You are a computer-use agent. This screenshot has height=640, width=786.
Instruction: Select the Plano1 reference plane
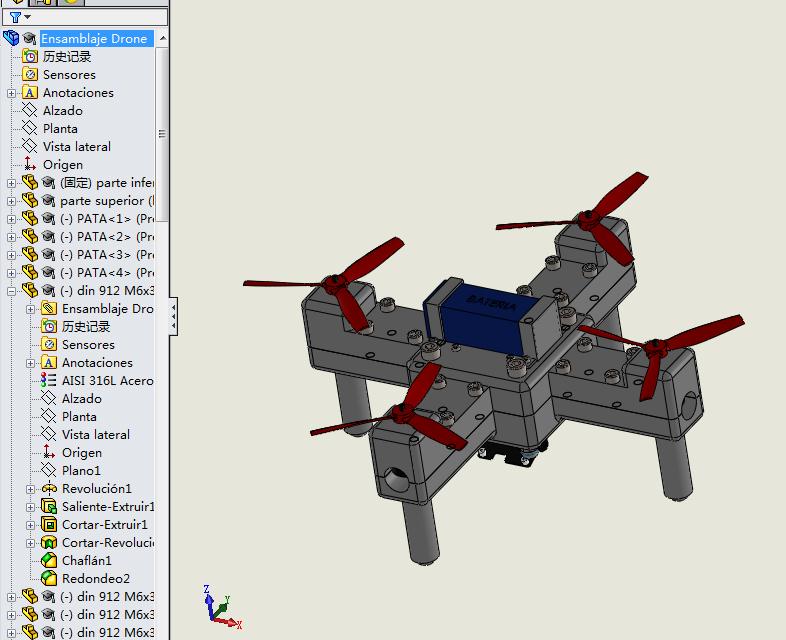tap(80, 470)
